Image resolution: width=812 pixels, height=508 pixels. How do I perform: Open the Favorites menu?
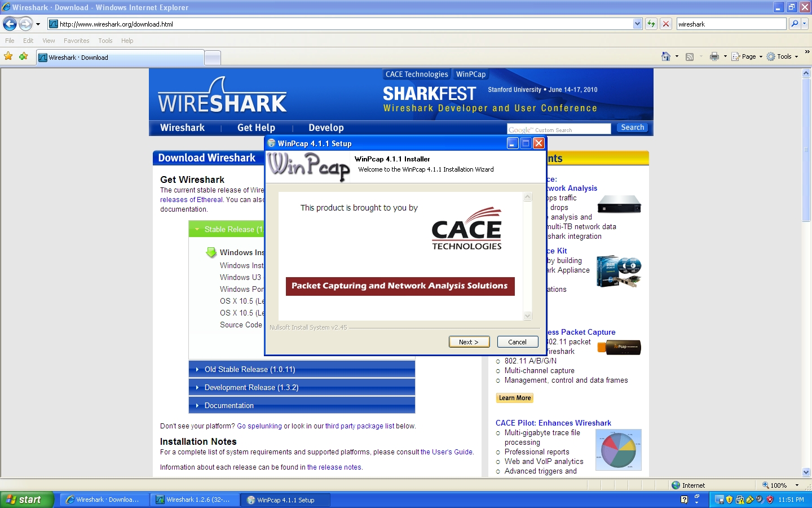click(x=76, y=41)
